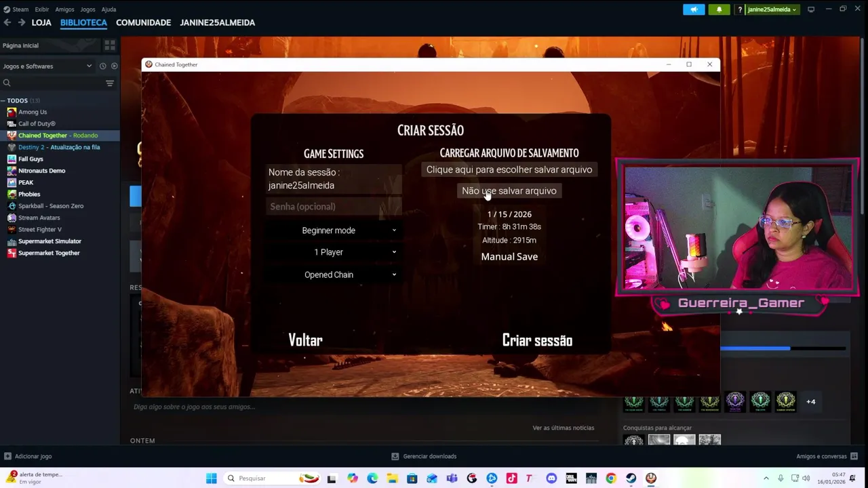Select PEAK in the game list
Image resolution: width=868 pixels, height=488 pixels.
click(26, 182)
